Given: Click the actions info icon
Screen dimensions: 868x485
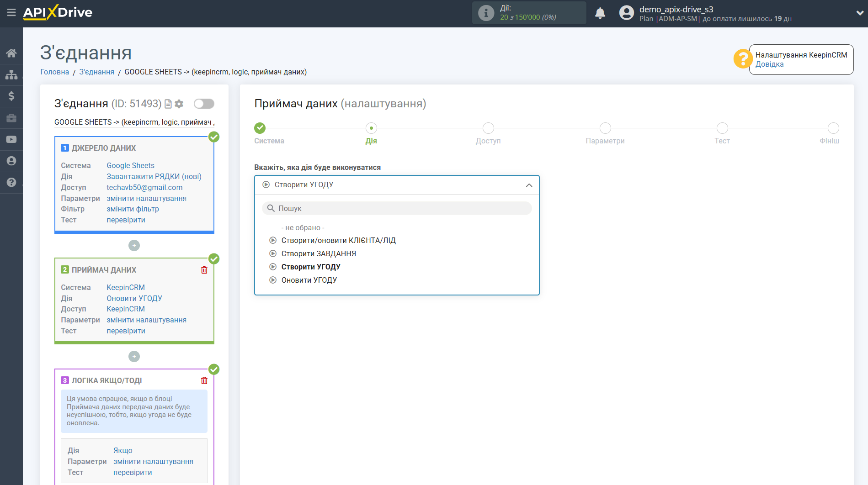Looking at the screenshot, I should [486, 13].
